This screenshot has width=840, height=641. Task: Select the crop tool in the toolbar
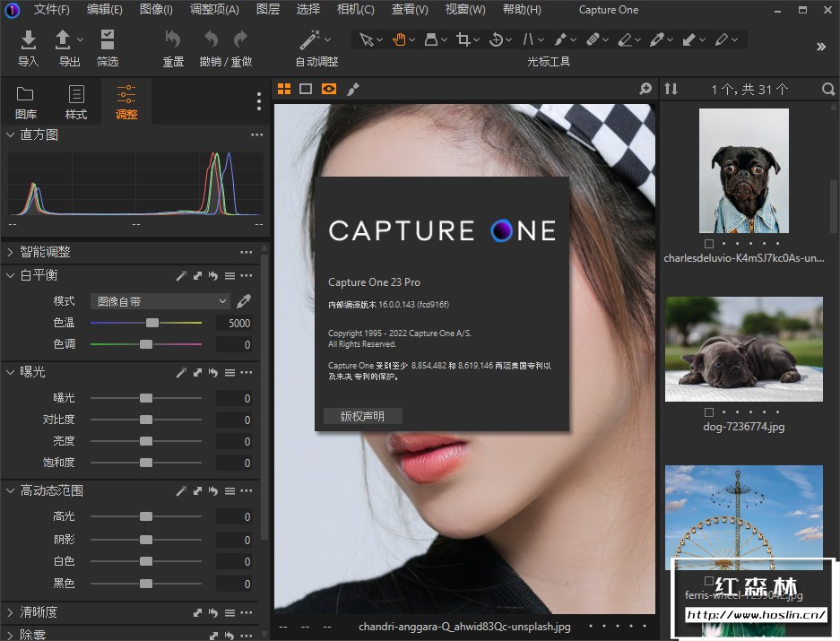tap(463, 39)
